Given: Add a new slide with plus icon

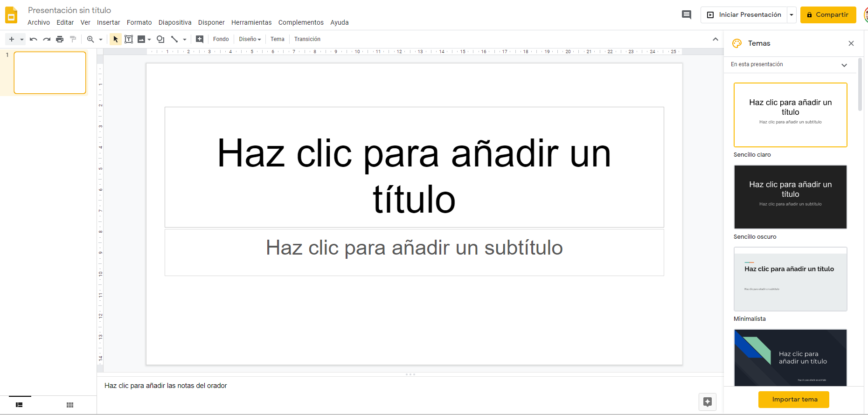Looking at the screenshot, I should point(12,39).
